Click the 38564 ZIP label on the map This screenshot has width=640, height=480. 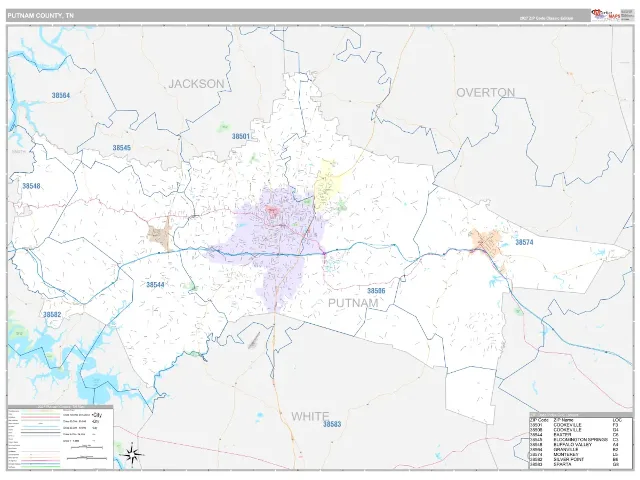pyautogui.click(x=61, y=95)
